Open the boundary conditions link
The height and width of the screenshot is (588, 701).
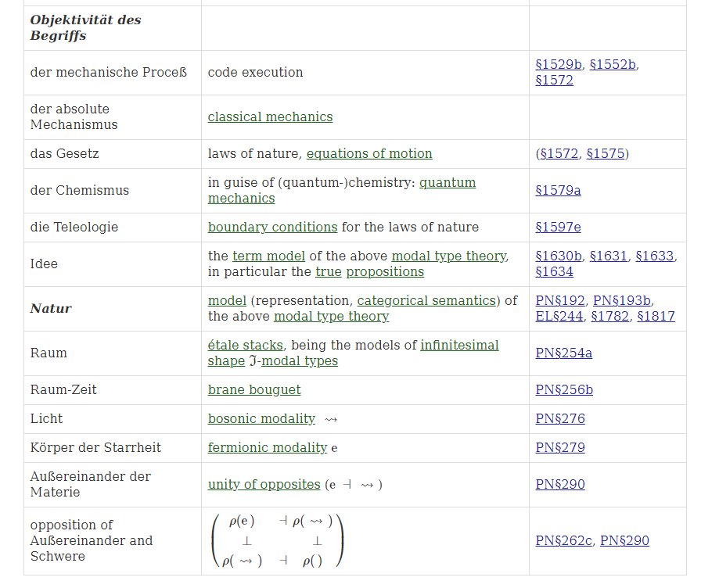point(272,228)
